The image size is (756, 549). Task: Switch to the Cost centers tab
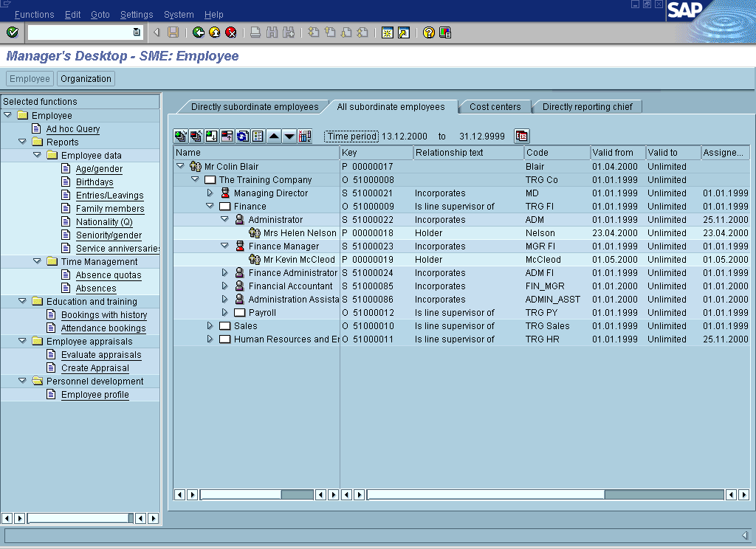(x=495, y=106)
